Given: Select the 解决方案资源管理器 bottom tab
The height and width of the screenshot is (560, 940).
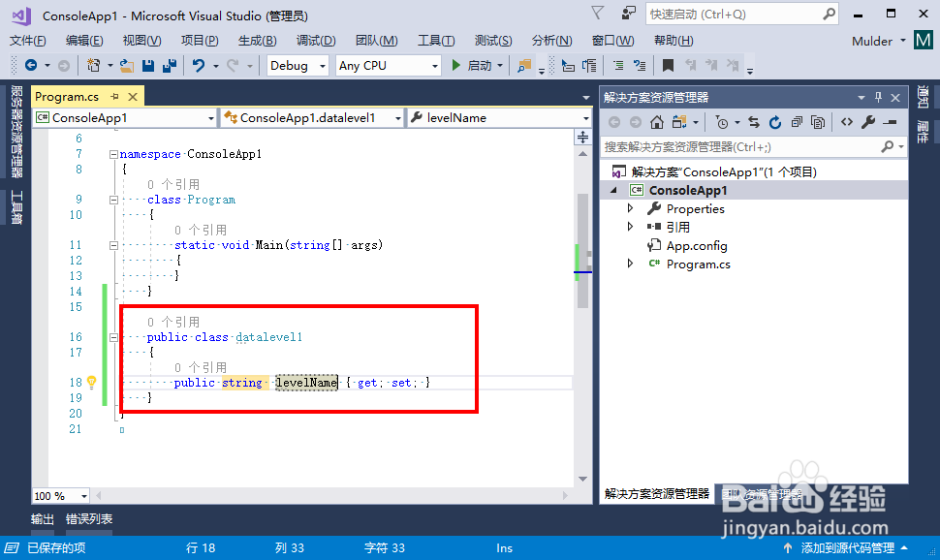Looking at the screenshot, I should pos(657,493).
